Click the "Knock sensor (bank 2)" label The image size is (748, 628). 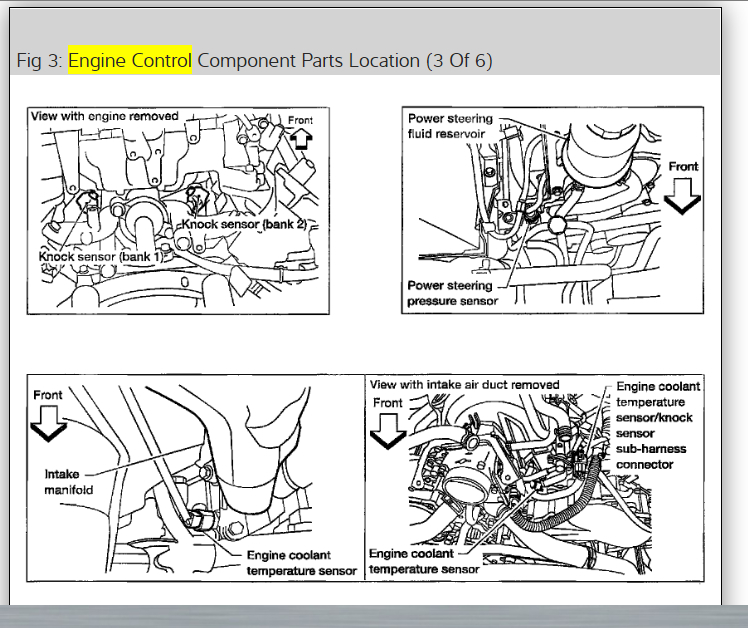(x=244, y=224)
